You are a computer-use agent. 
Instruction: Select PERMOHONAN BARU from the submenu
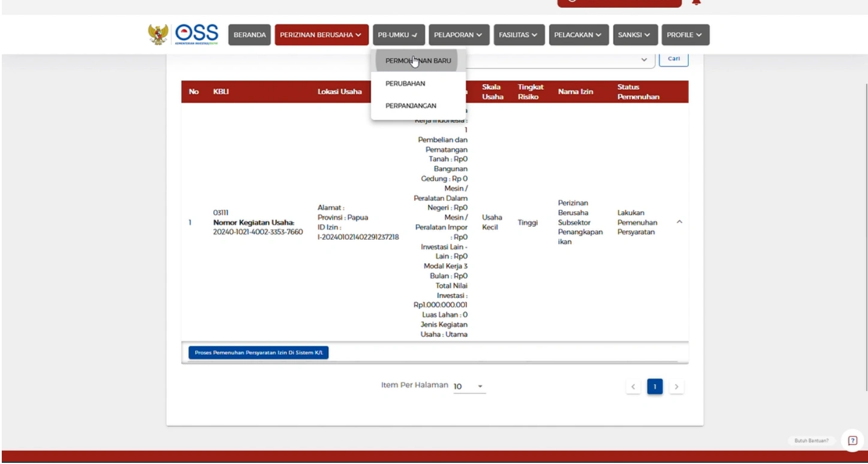(418, 61)
